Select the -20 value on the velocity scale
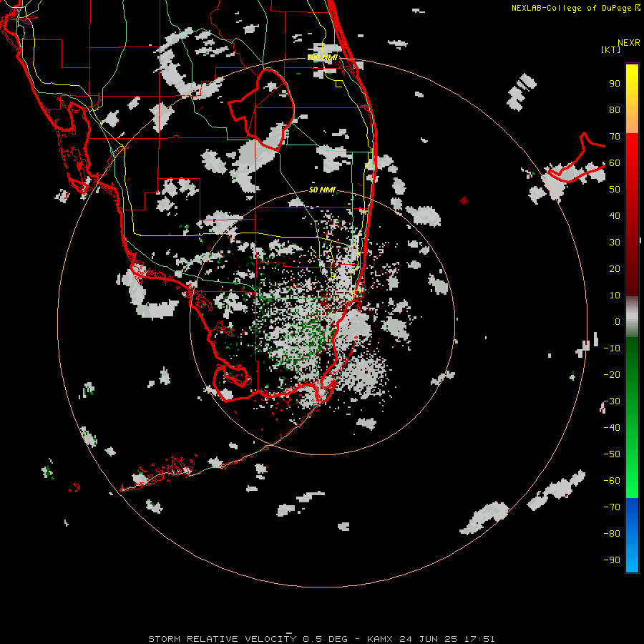 [612, 374]
